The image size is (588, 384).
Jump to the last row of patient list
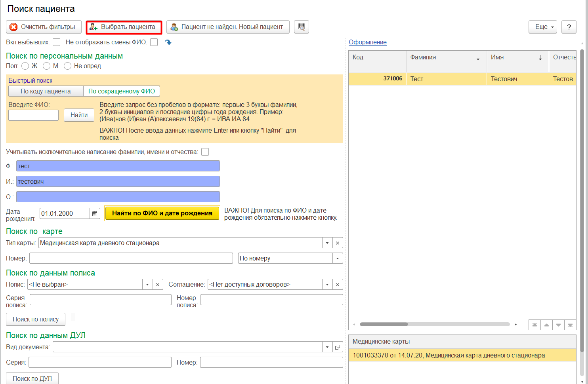[570, 325]
